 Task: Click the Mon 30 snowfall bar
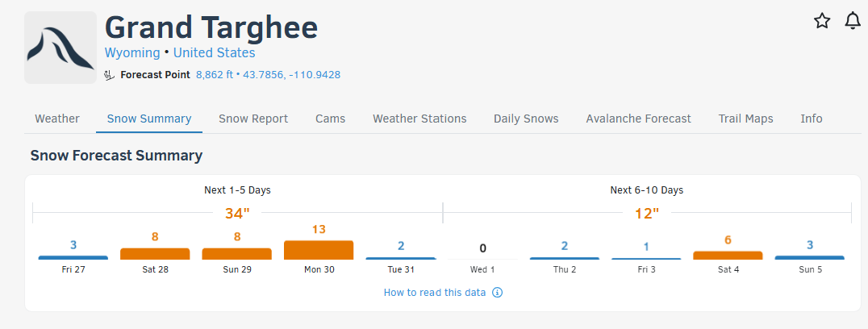pyautogui.click(x=319, y=250)
